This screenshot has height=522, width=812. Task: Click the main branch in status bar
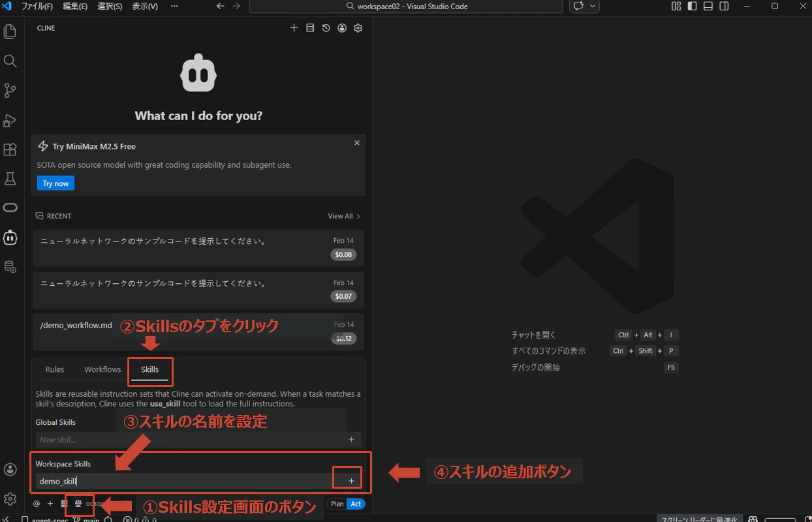[x=86, y=519]
